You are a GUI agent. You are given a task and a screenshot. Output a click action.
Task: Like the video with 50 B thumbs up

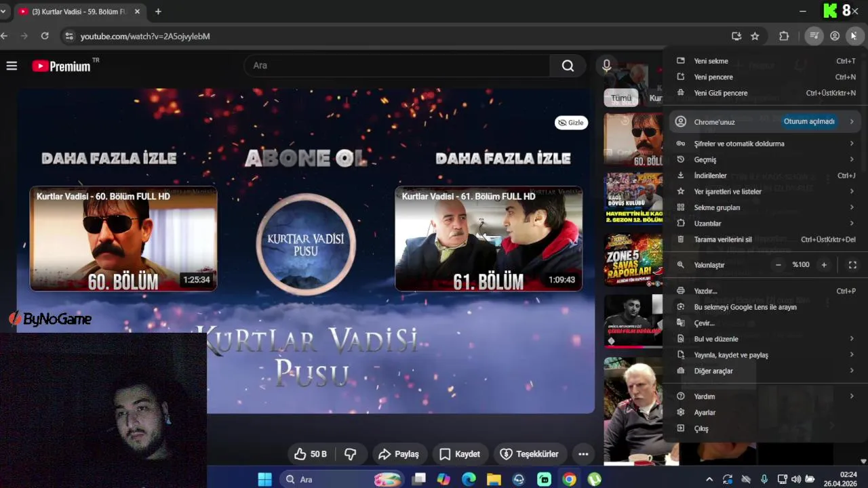(x=310, y=454)
